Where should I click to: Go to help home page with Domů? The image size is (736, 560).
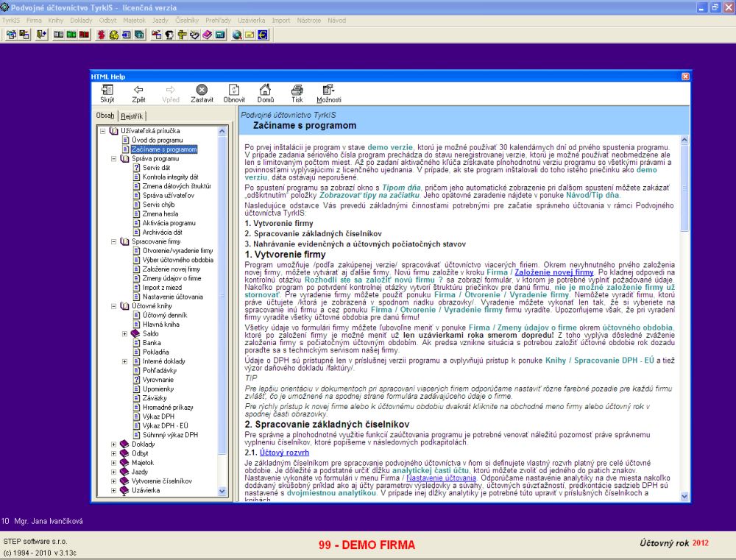coord(265,93)
